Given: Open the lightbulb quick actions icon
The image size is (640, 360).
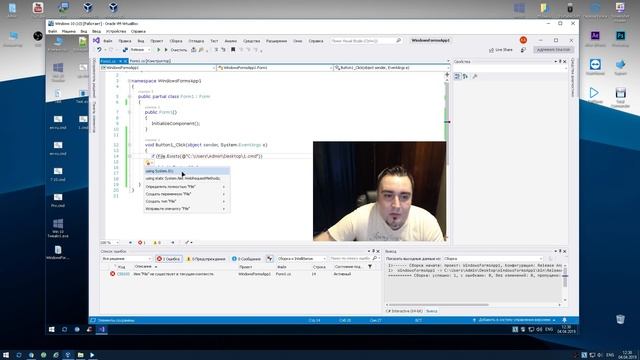Looking at the screenshot, I should point(149,163).
